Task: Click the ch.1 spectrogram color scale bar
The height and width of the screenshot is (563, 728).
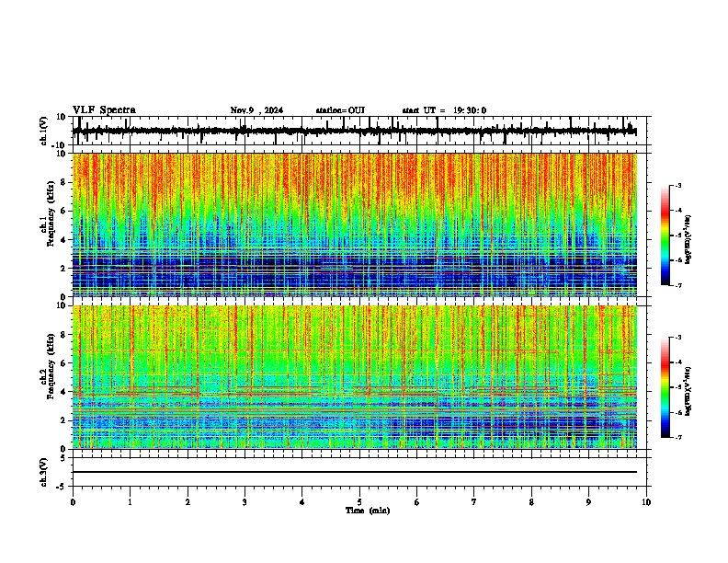Action: point(665,236)
